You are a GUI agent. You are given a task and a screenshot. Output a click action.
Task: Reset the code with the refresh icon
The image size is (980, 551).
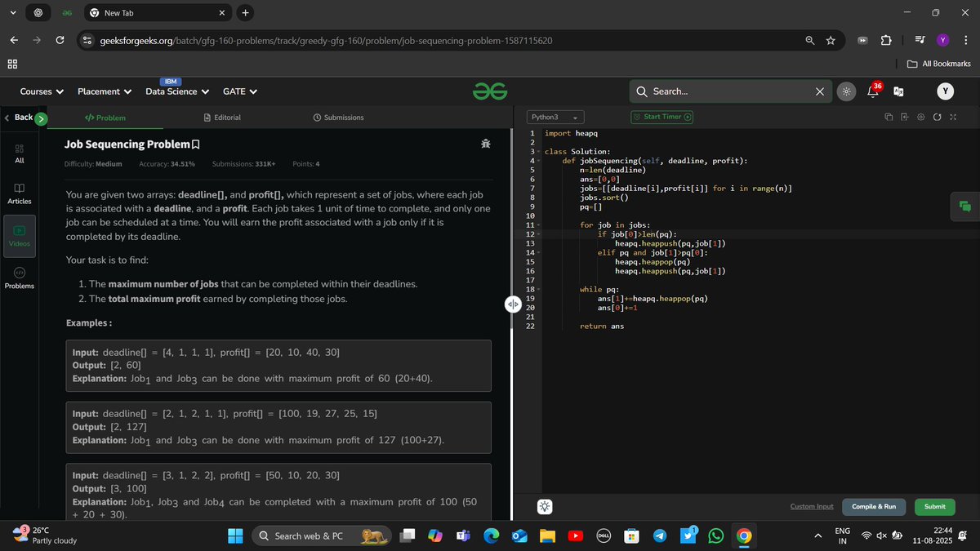937,118
